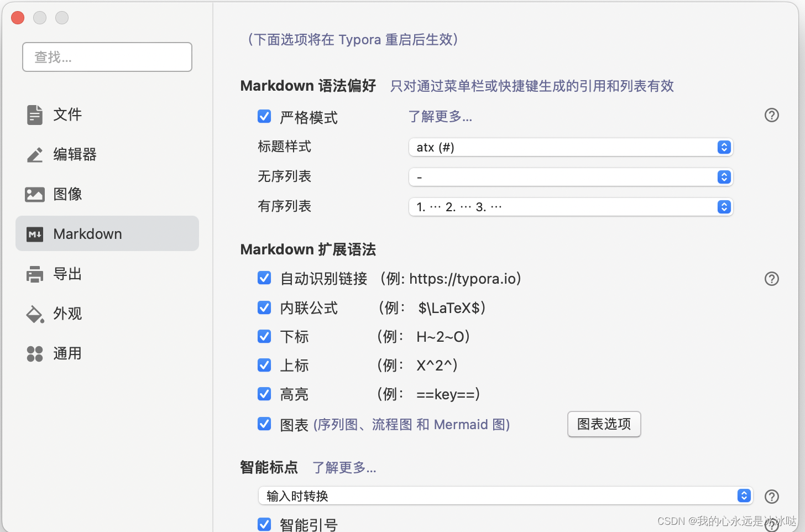The image size is (805, 532).
Task: Open help icon beside 输入时转换 dropdown
Action: [x=771, y=497]
